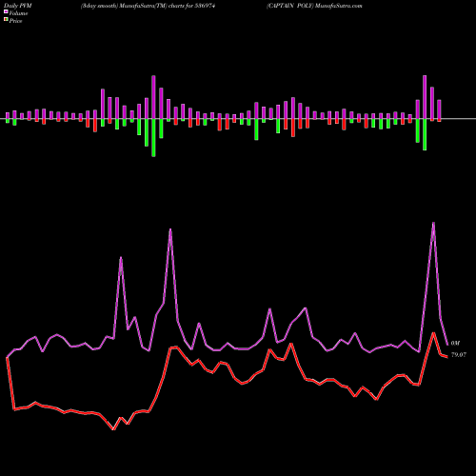Select the Price legend label
This screenshot has width=476, height=476.
pos(15,21)
